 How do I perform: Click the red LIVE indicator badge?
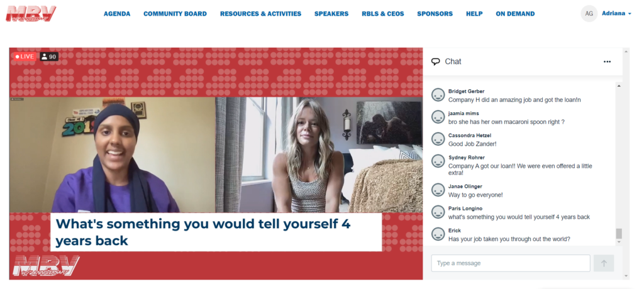coord(25,57)
